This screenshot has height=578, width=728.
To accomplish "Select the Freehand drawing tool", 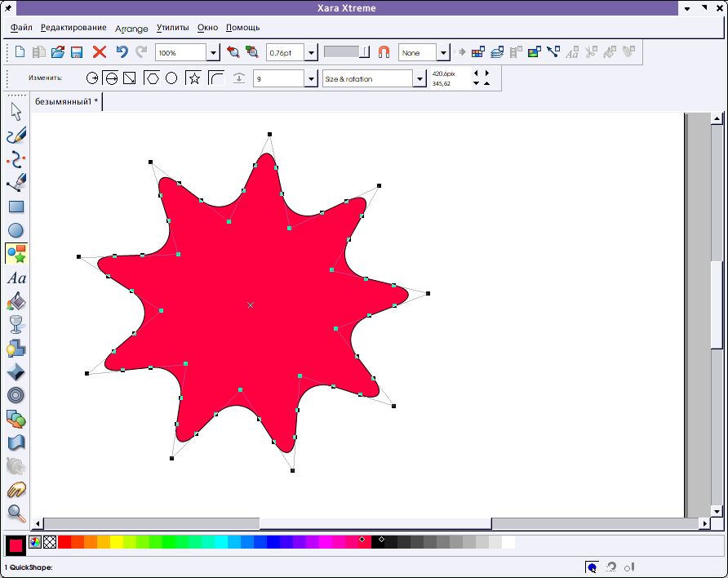I will click(16, 136).
